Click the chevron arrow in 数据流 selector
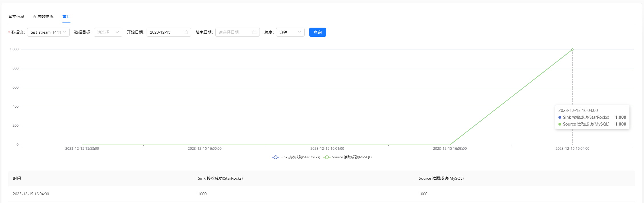The height and width of the screenshot is (203, 644). coord(64,32)
